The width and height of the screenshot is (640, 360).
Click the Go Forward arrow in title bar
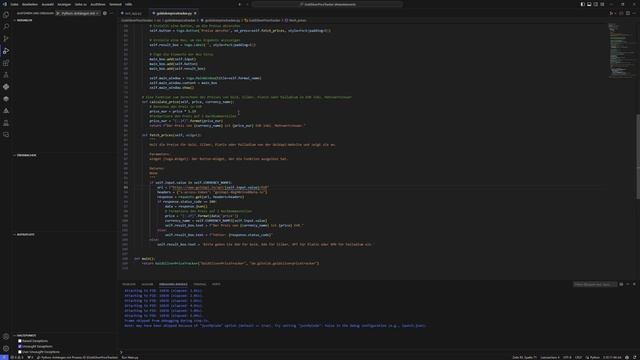247,4
